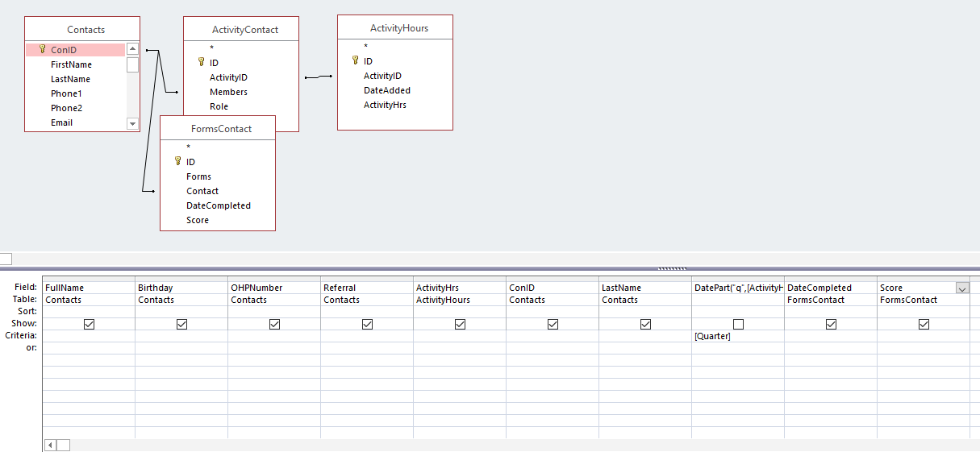Viewport: 980px width, 452px height.
Task: Click the DateCompleted field cell in grid
Action: [x=831, y=288]
